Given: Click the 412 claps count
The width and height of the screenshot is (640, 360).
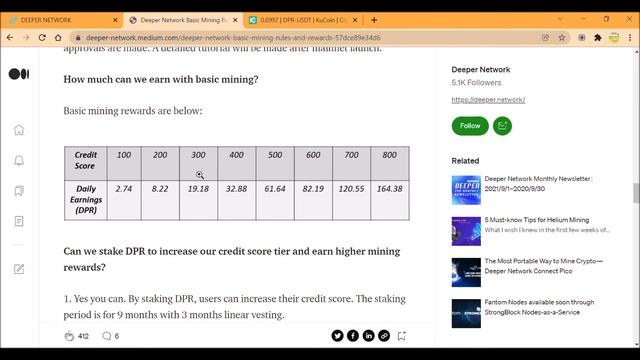Looking at the screenshot, I should click(83, 336).
